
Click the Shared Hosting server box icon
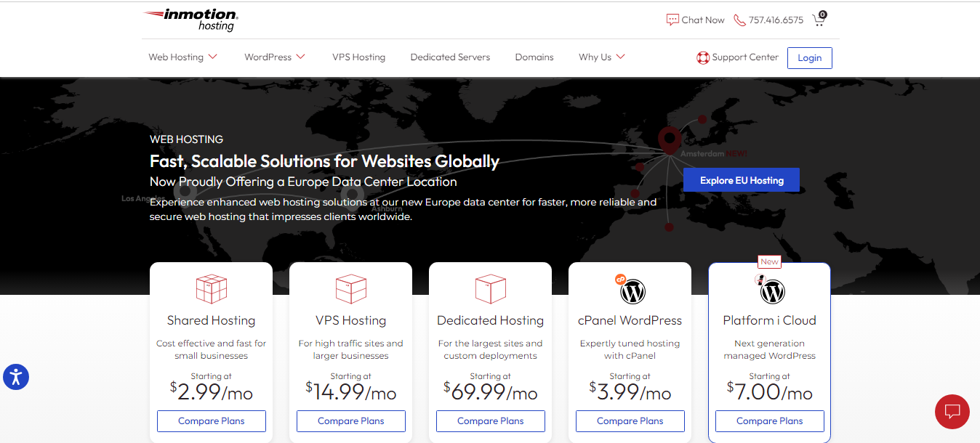pos(212,289)
